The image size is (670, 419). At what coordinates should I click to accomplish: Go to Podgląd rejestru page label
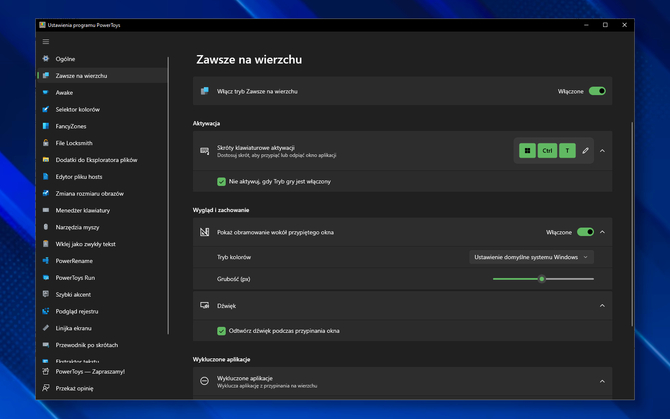point(77,311)
